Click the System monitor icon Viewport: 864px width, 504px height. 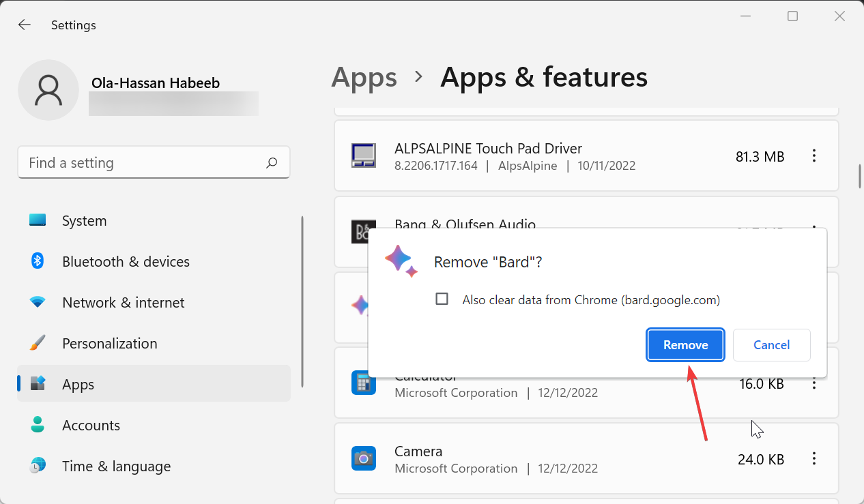pos(38,220)
